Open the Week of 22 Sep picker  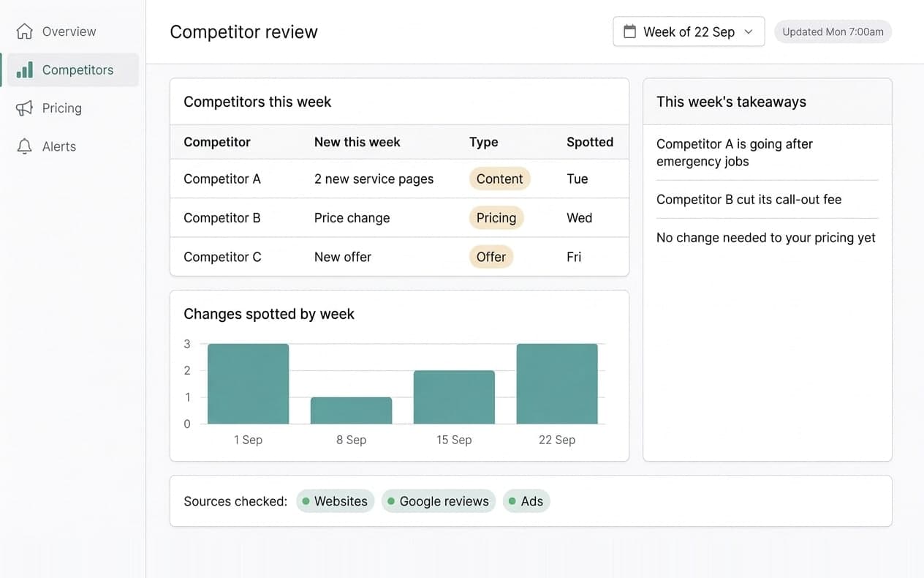click(689, 31)
